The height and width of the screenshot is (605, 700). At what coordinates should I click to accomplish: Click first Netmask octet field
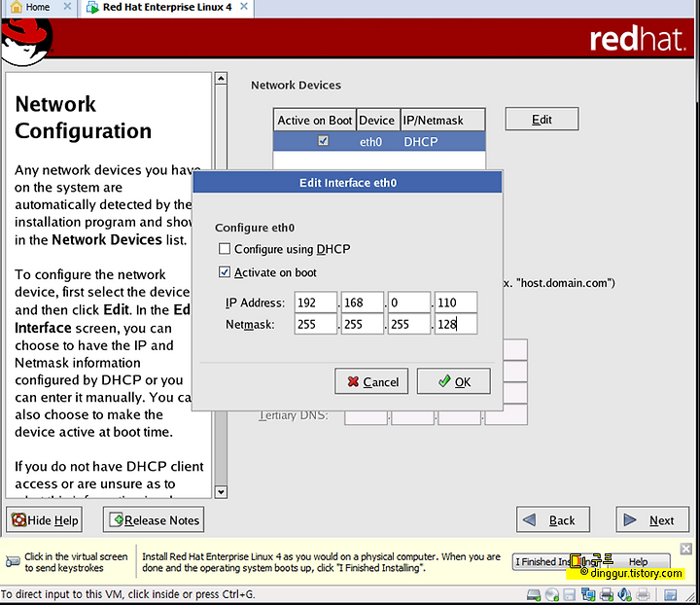click(316, 324)
